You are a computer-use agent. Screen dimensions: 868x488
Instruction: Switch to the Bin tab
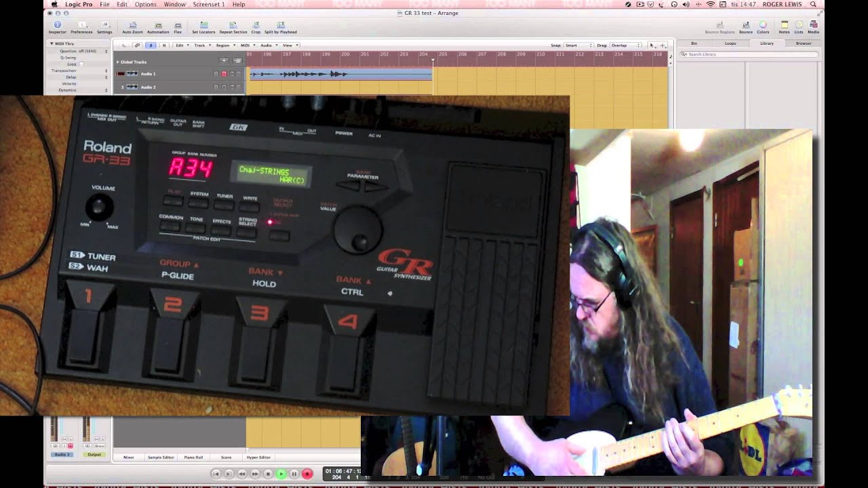coord(694,43)
